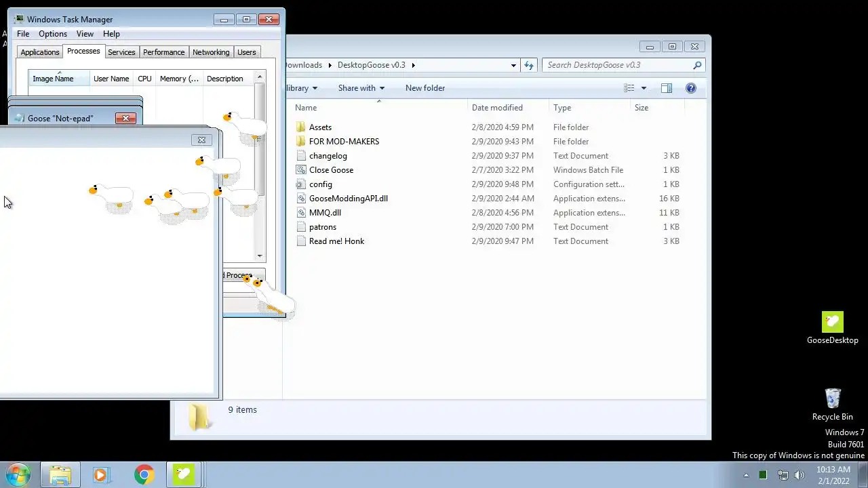Open Task Manager Help menu

click(111, 34)
